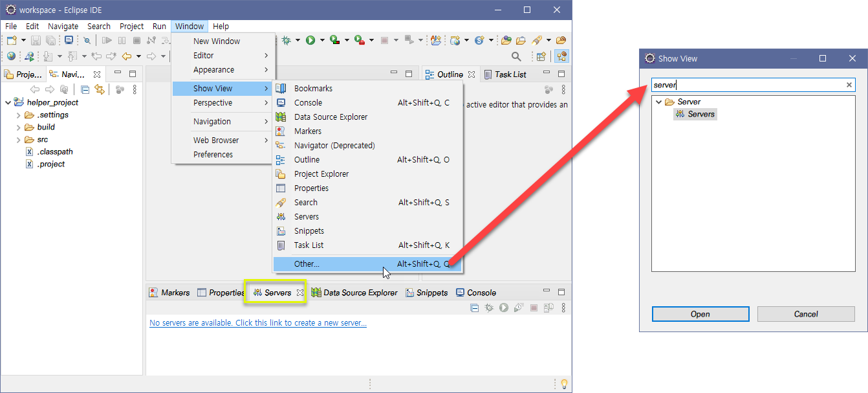Choose Other... in Show View submenu
The height and width of the screenshot is (393, 868).
pyautogui.click(x=367, y=264)
